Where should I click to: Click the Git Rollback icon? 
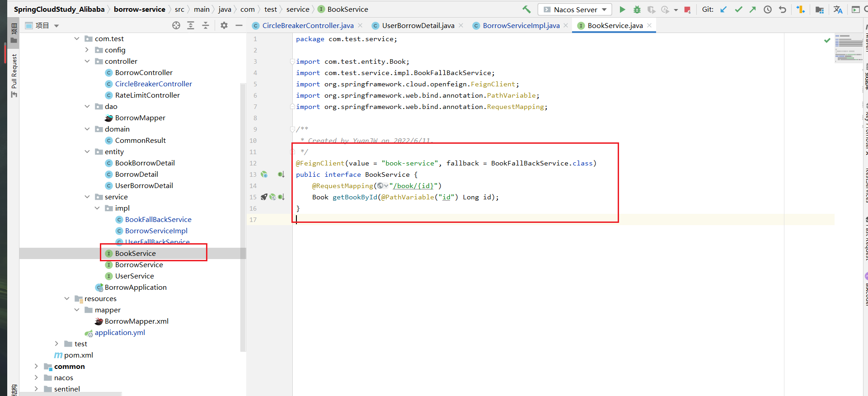pyautogui.click(x=783, y=9)
